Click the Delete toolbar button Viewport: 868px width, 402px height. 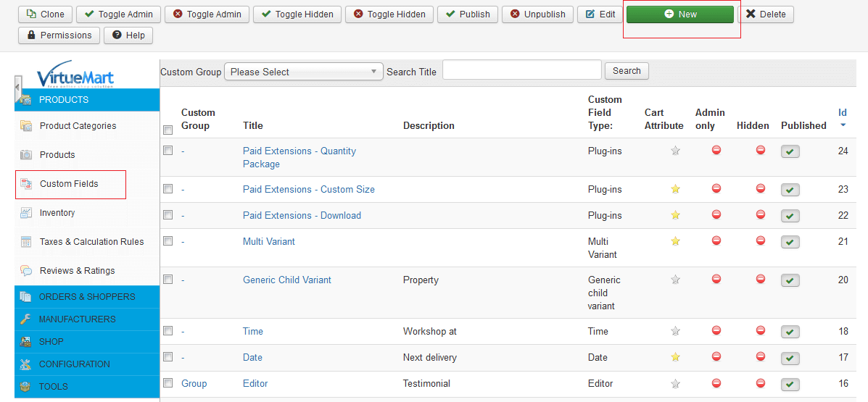click(766, 14)
